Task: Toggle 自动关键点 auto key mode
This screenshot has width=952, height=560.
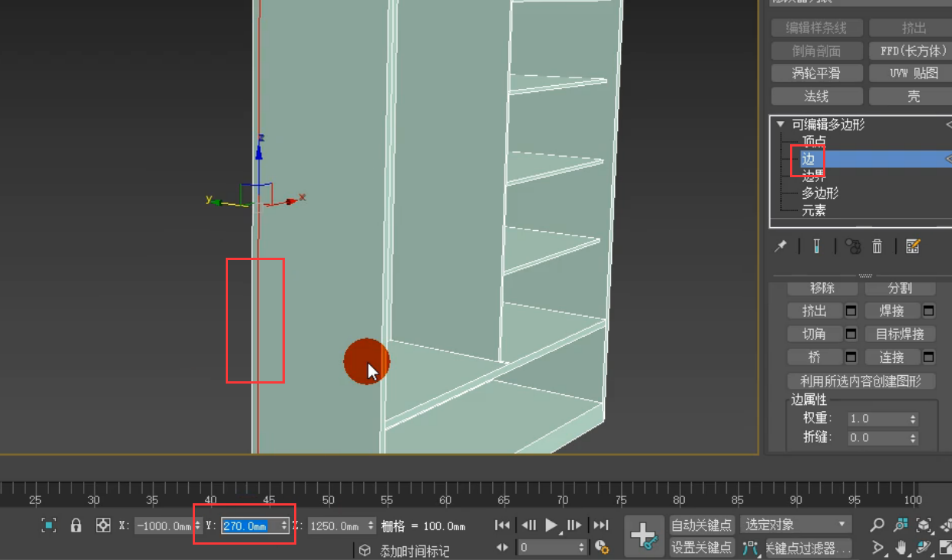Action: click(x=701, y=525)
